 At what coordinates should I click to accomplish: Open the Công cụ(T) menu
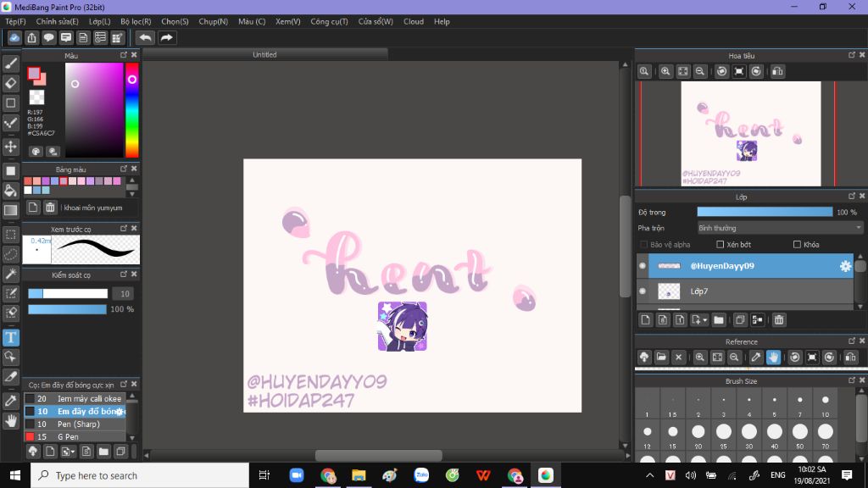pos(329,21)
